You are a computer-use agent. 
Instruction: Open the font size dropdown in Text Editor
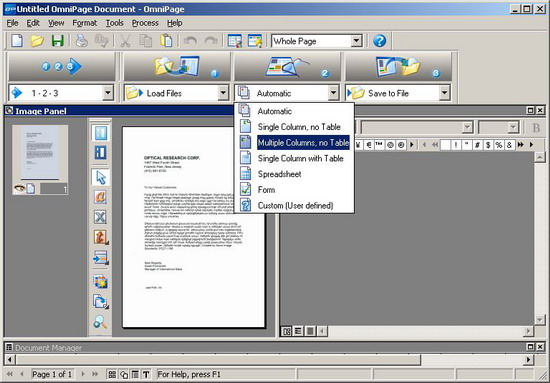click(513, 127)
